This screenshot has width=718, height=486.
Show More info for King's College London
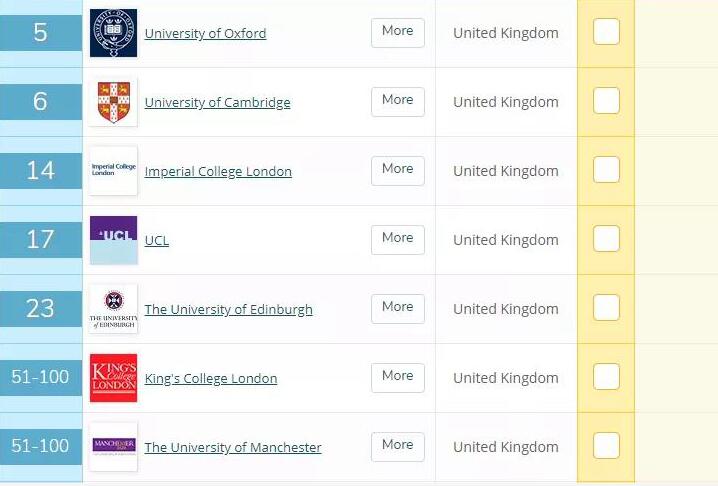397,377
